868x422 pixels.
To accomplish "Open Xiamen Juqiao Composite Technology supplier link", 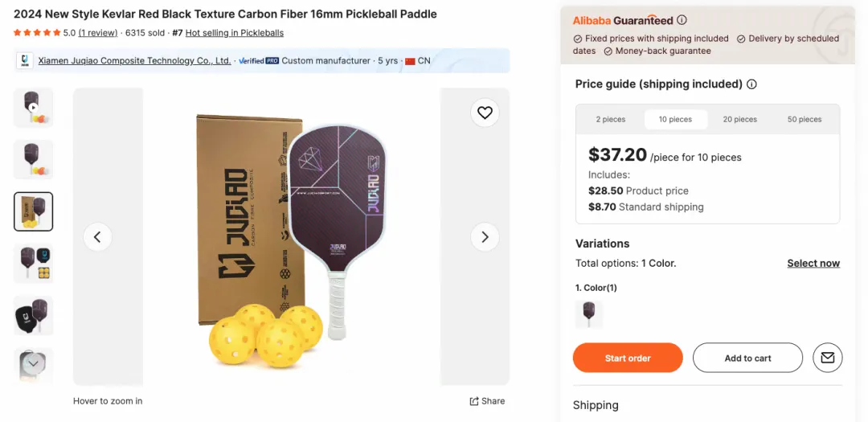I will coord(134,61).
